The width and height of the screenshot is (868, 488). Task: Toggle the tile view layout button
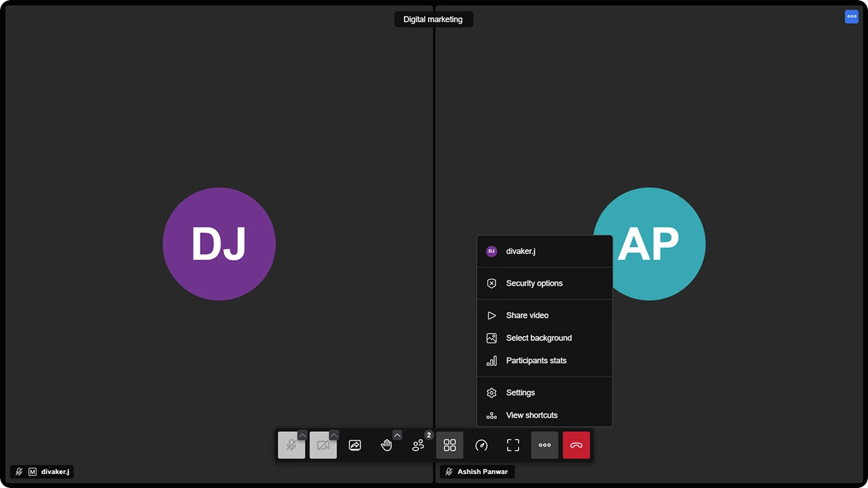(x=449, y=445)
